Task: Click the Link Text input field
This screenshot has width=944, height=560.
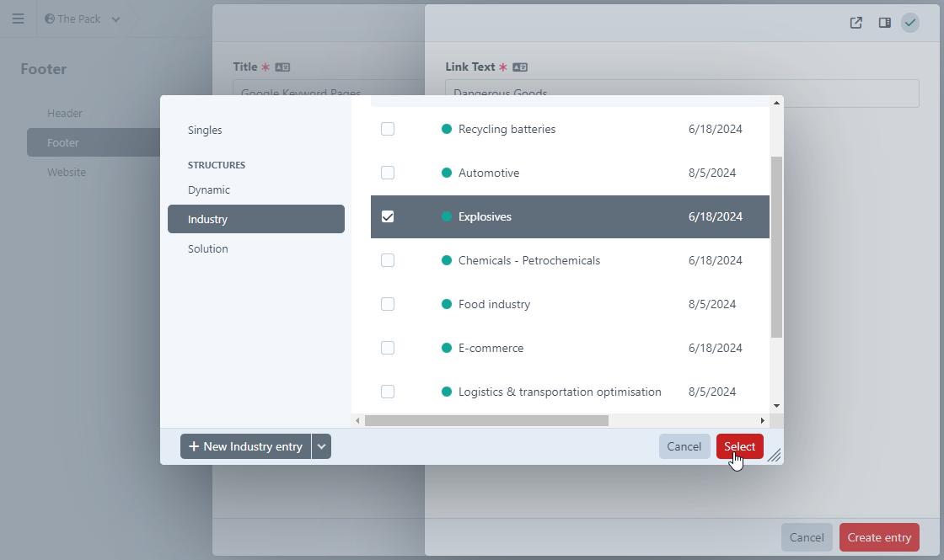Action: pyautogui.click(x=681, y=93)
